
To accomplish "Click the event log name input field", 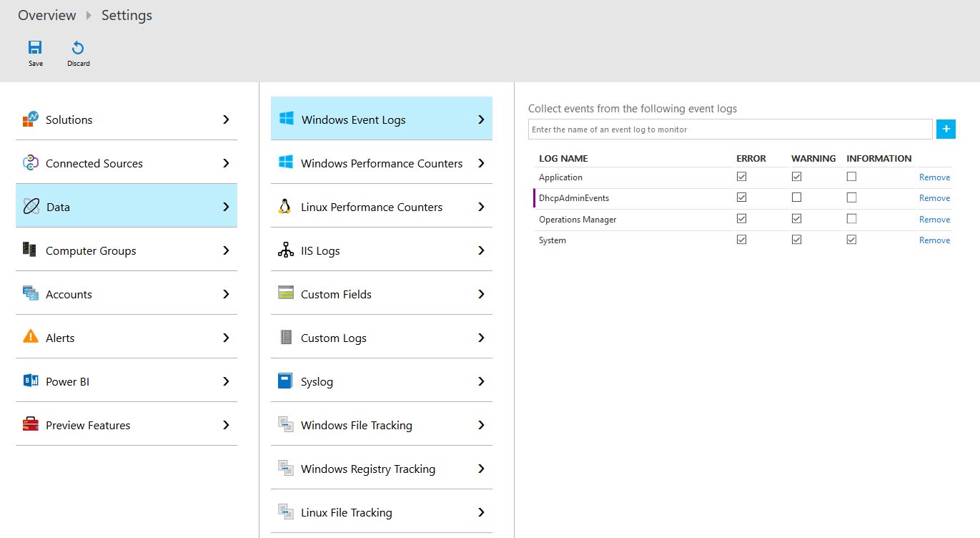I will pyautogui.click(x=730, y=129).
